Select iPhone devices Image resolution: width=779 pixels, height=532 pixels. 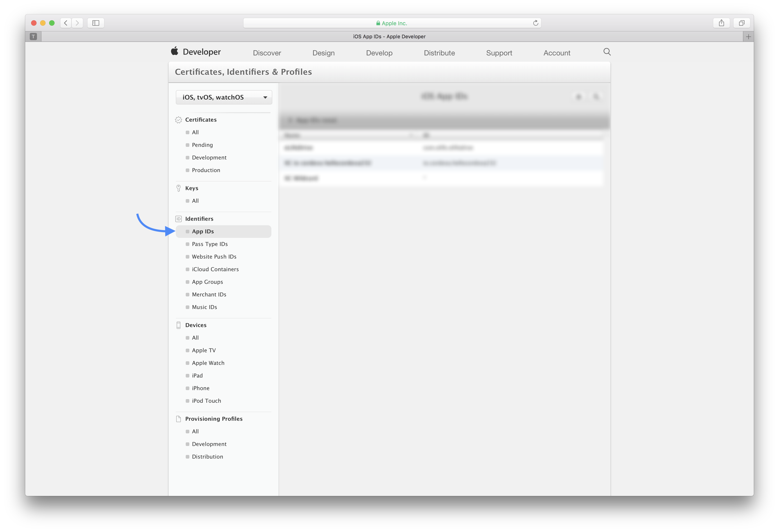tap(200, 388)
